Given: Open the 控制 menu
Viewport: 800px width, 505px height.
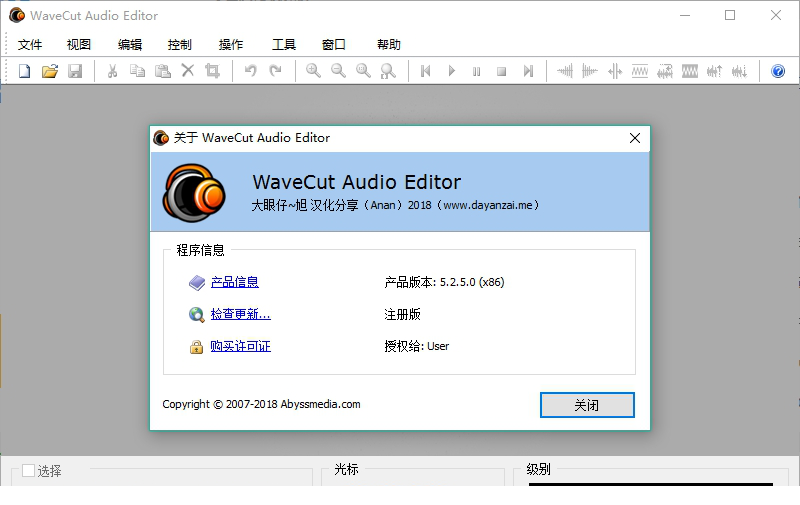Looking at the screenshot, I should pos(180,45).
